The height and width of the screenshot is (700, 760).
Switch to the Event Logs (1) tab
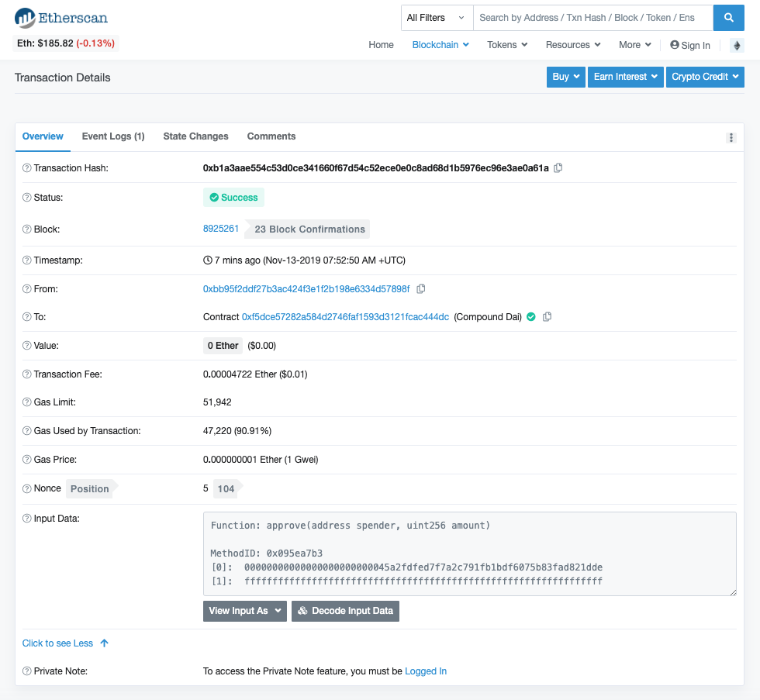coord(113,136)
